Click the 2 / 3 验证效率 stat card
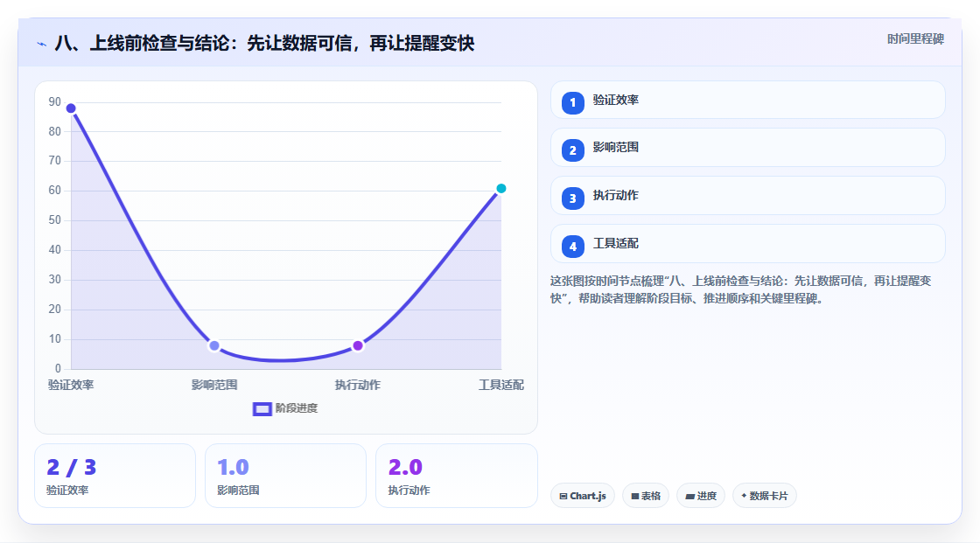 pyautogui.click(x=115, y=477)
